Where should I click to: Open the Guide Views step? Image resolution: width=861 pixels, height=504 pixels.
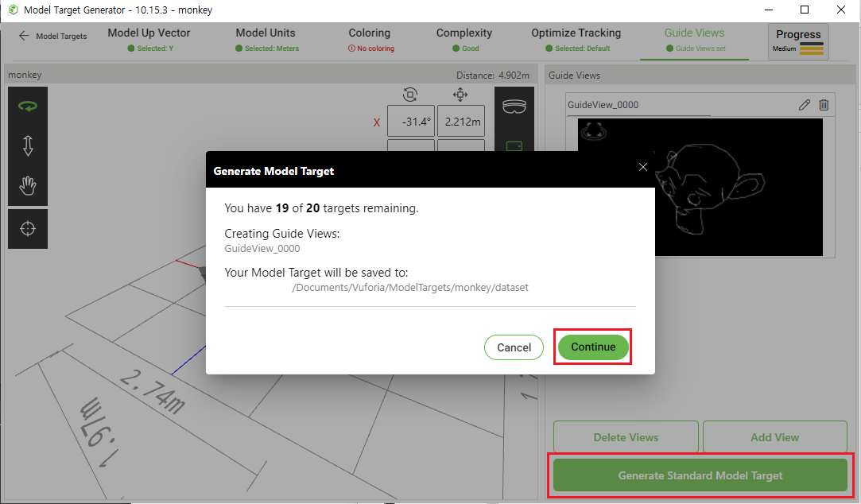pos(695,40)
